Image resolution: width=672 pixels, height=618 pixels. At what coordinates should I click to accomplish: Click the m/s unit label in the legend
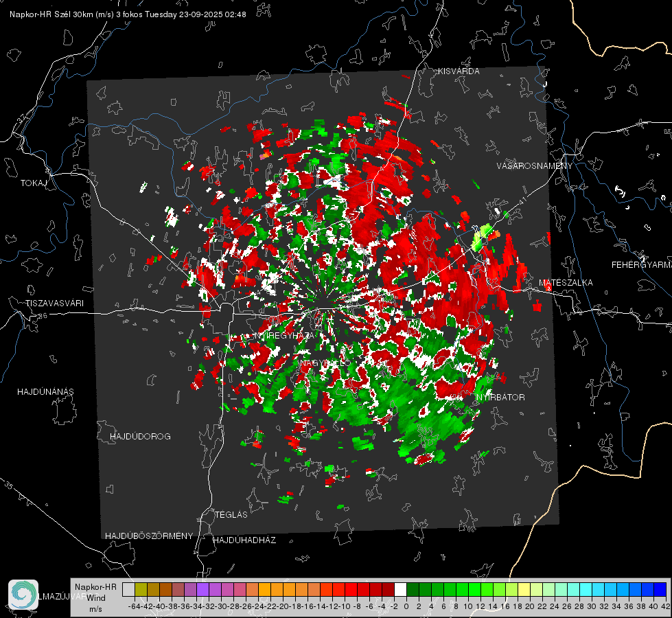coord(95,609)
